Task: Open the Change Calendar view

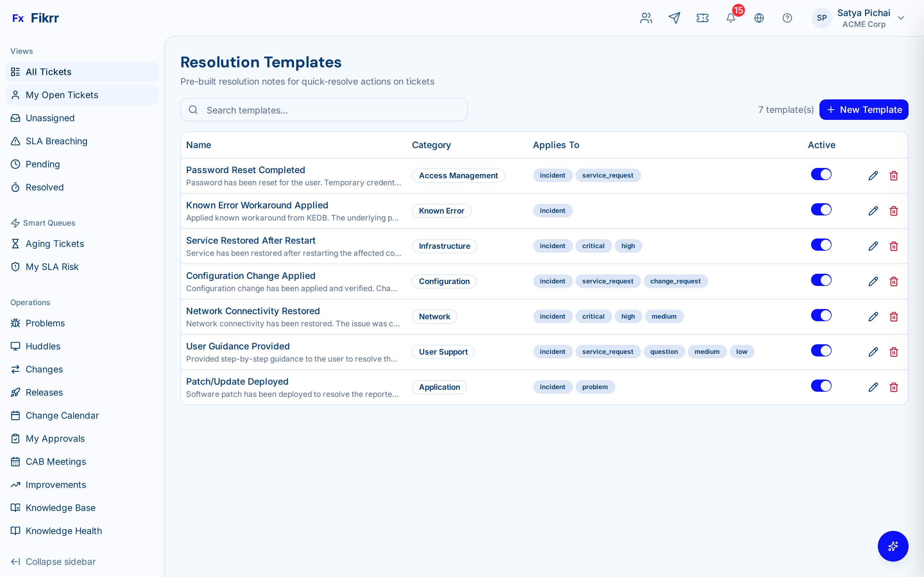Action: (x=62, y=415)
